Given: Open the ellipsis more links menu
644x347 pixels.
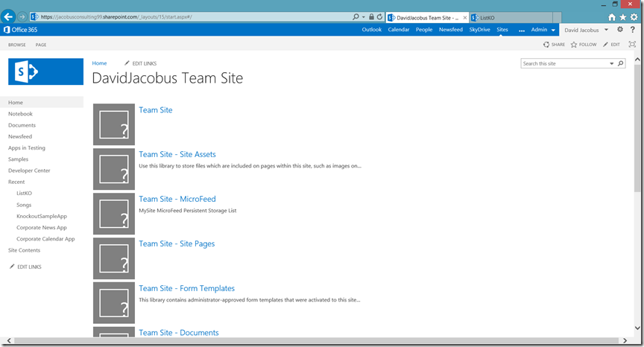Looking at the screenshot, I should point(522,31).
